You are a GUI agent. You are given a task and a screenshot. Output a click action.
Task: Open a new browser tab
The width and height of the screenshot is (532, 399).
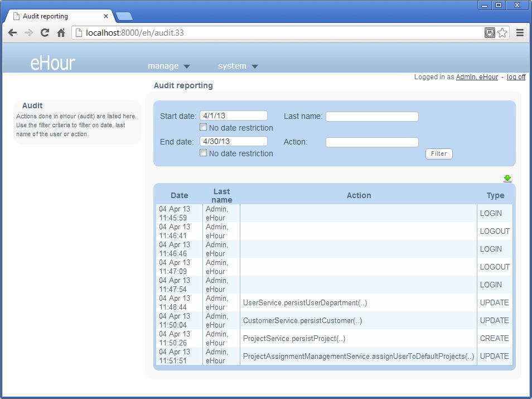(124, 16)
